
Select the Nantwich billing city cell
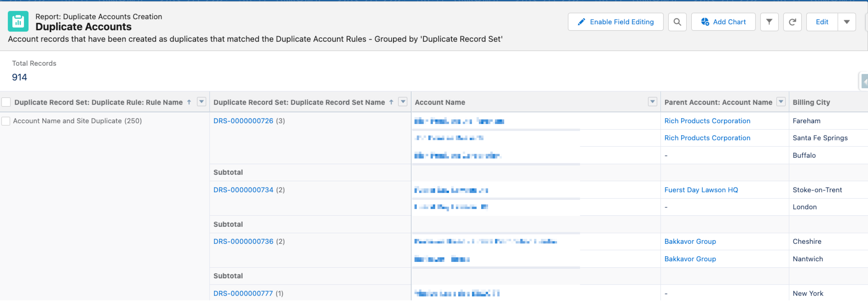tap(828, 259)
